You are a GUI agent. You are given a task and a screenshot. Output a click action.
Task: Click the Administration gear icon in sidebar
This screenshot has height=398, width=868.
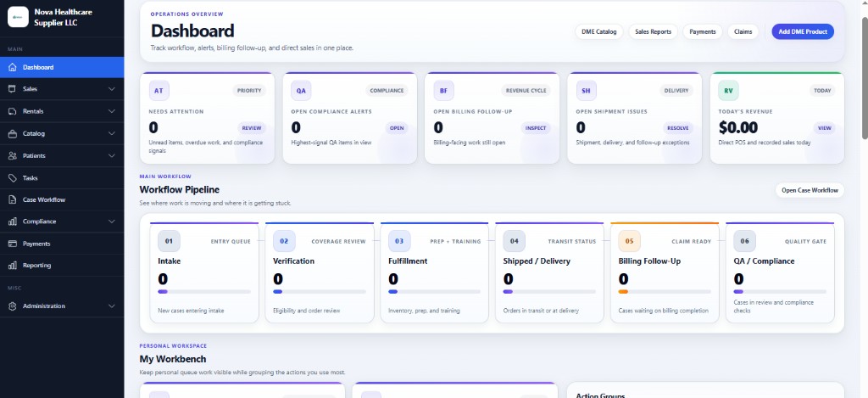tap(13, 306)
